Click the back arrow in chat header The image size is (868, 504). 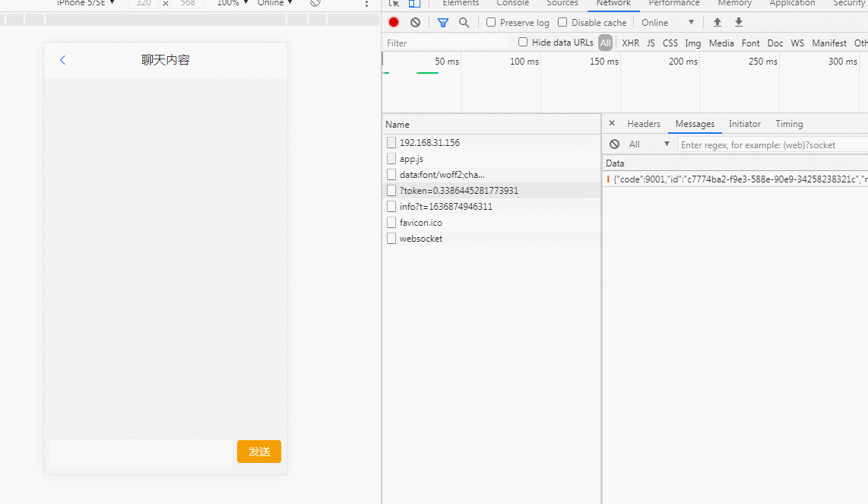(x=63, y=60)
